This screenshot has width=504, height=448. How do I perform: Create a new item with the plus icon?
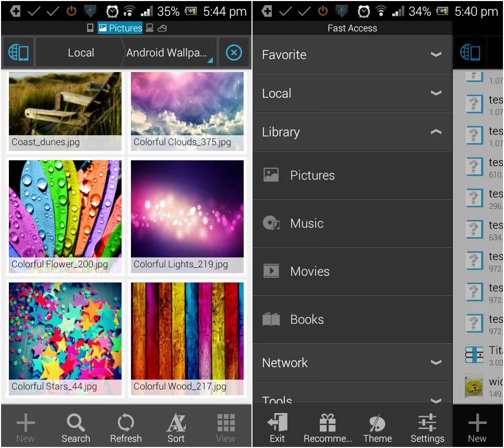pos(25,427)
